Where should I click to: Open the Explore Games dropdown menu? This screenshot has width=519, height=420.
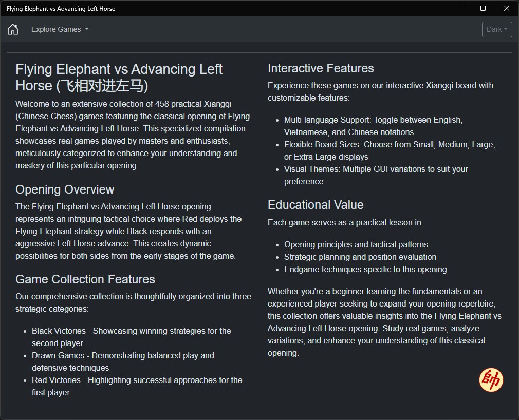[60, 29]
